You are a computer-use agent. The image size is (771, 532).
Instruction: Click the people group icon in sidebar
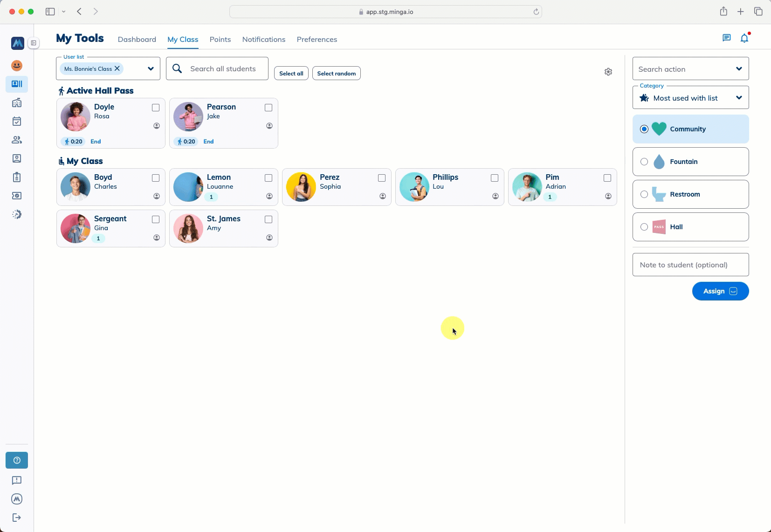coord(17,140)
